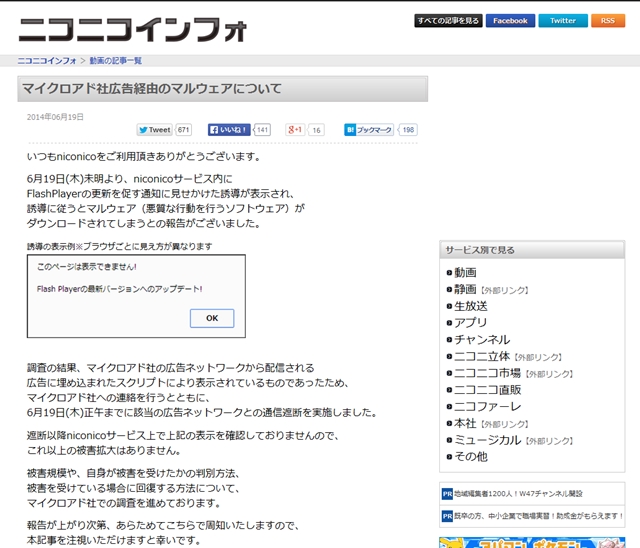The width and height of the screenshot is (640, 548).
Task: Open チャンネル in the service list
Action: [x=482, y=339]
